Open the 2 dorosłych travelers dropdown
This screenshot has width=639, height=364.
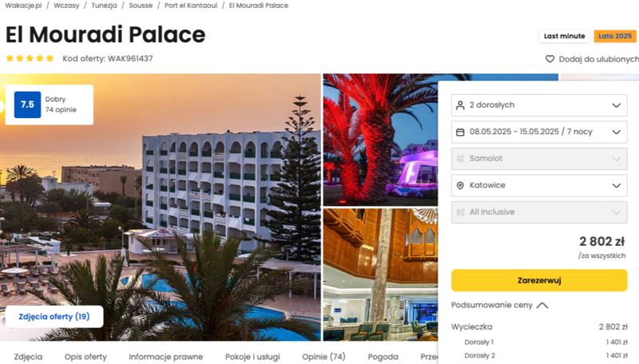coord(539,105)
